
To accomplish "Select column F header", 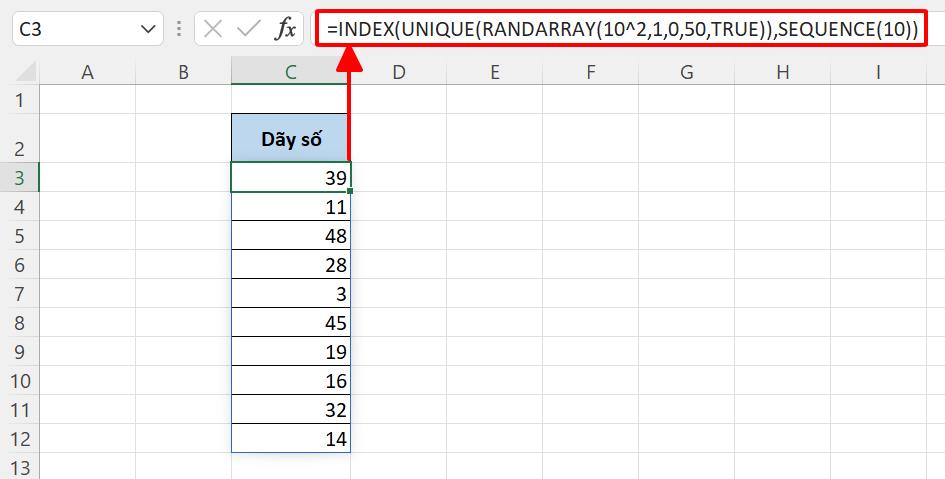I will coord(590,72).
